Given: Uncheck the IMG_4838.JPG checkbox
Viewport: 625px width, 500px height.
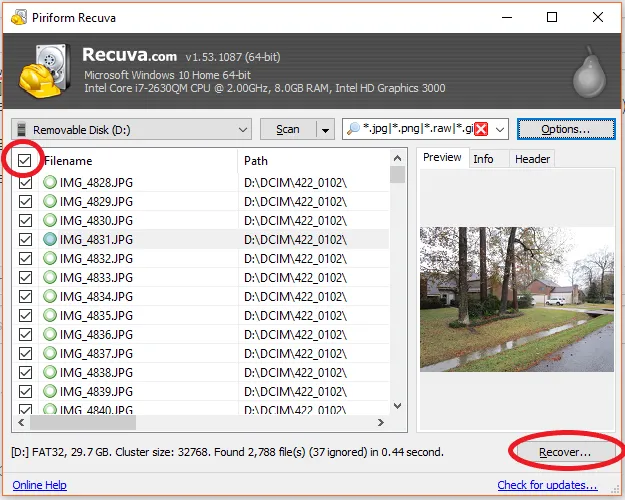Looking at the screenshot, I should 26,372.
